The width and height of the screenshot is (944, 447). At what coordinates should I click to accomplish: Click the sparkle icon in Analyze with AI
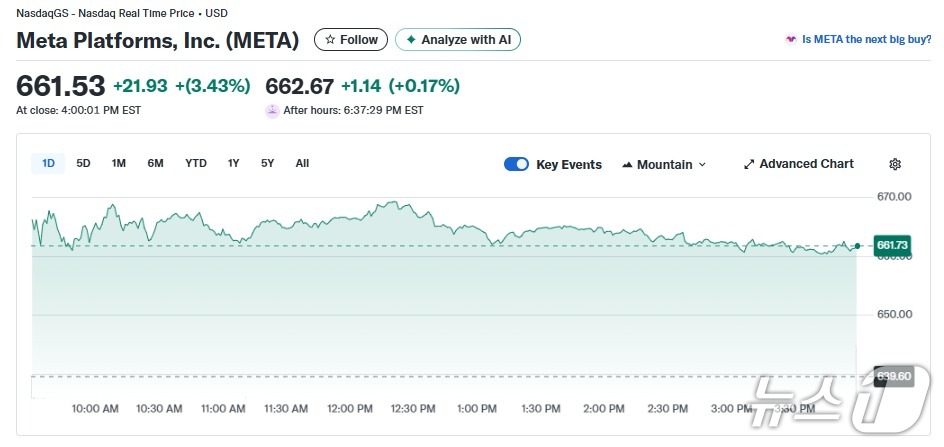[x=410, y=40]
